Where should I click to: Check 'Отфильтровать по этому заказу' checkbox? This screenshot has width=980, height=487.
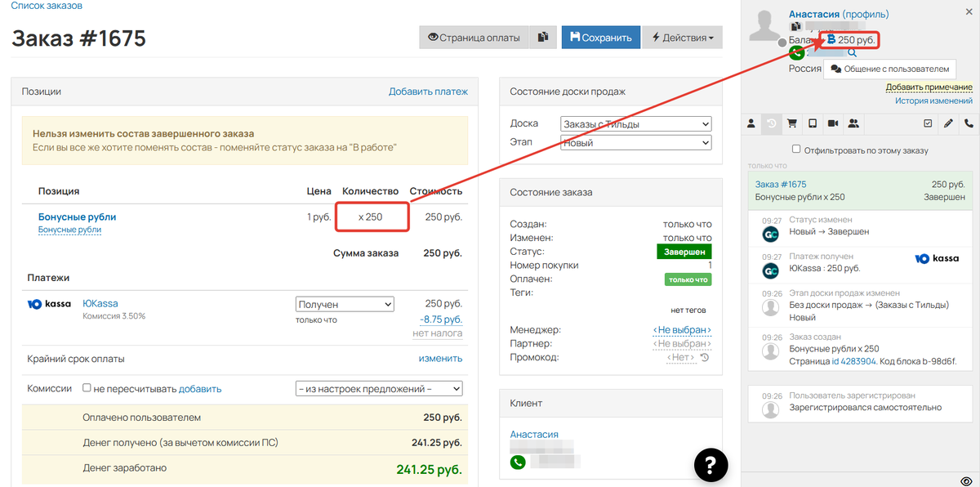pos(796,150)
